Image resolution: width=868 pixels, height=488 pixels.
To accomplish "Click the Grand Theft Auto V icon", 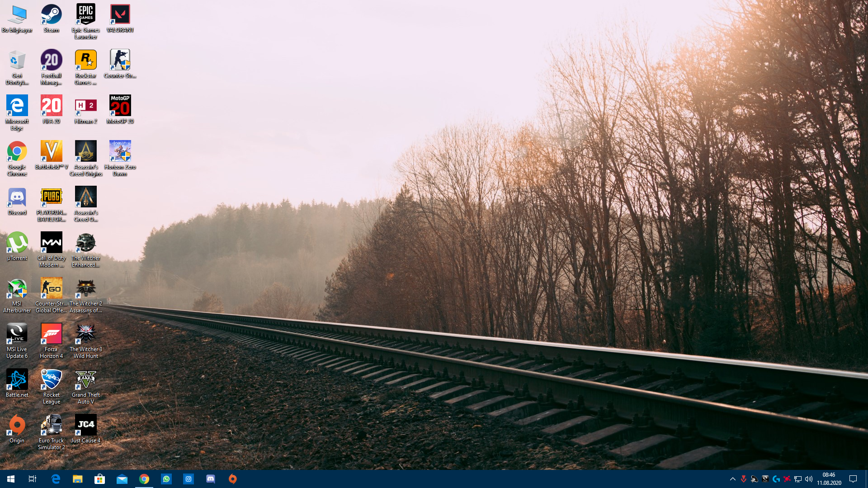I will tap(85, 380).
